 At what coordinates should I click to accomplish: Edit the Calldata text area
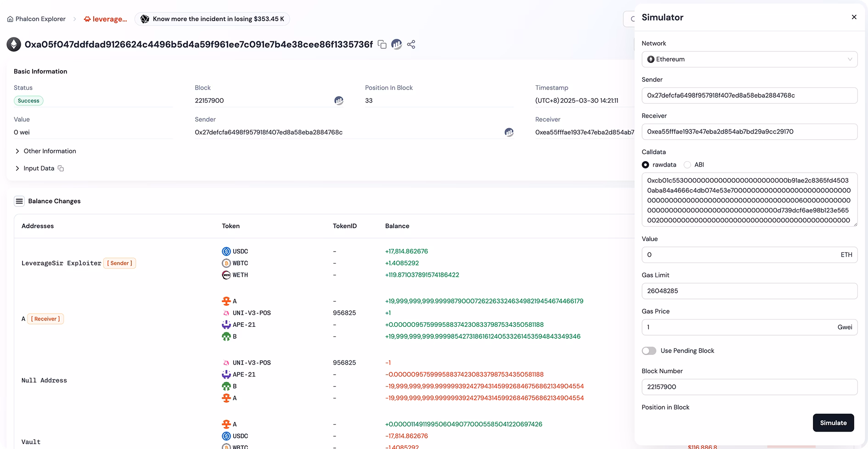coord(750,200)
